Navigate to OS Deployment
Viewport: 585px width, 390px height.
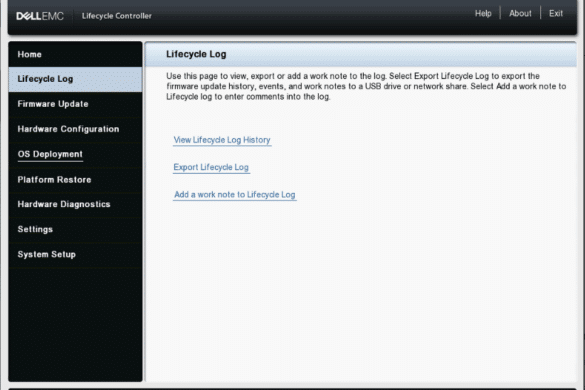click(x=75, y=155)
